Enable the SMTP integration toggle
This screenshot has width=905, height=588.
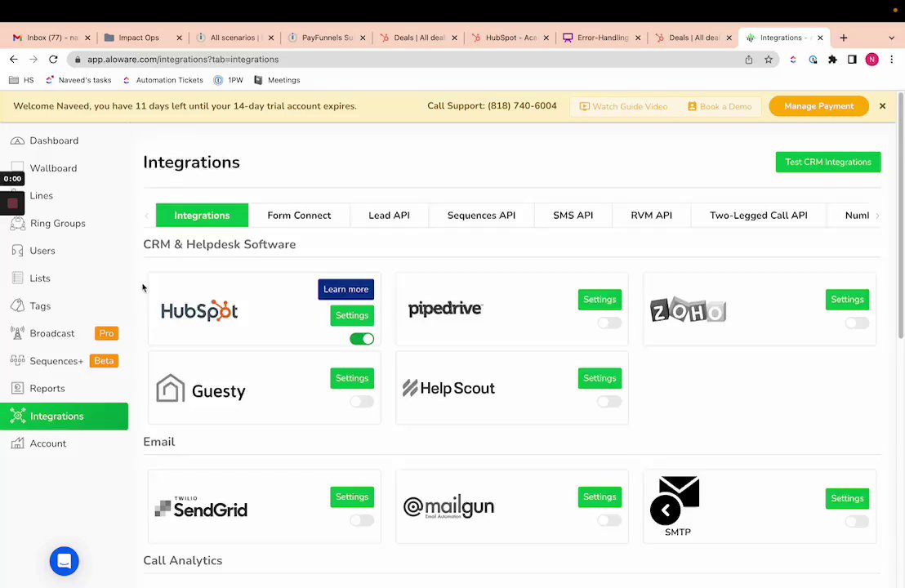[x=857, y=522]
